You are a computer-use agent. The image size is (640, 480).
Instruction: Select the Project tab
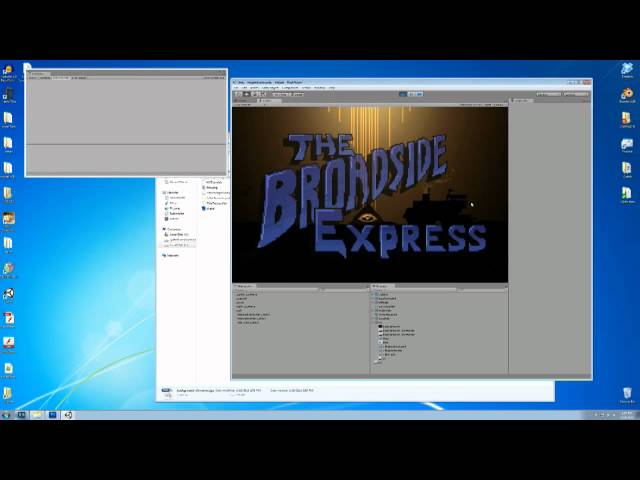[382, 286]
